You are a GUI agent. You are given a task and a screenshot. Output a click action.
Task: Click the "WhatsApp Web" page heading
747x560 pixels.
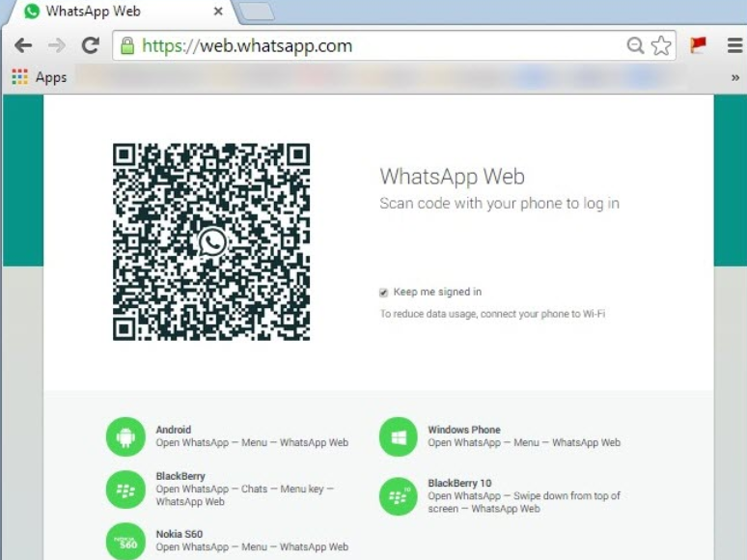(452, 177)
